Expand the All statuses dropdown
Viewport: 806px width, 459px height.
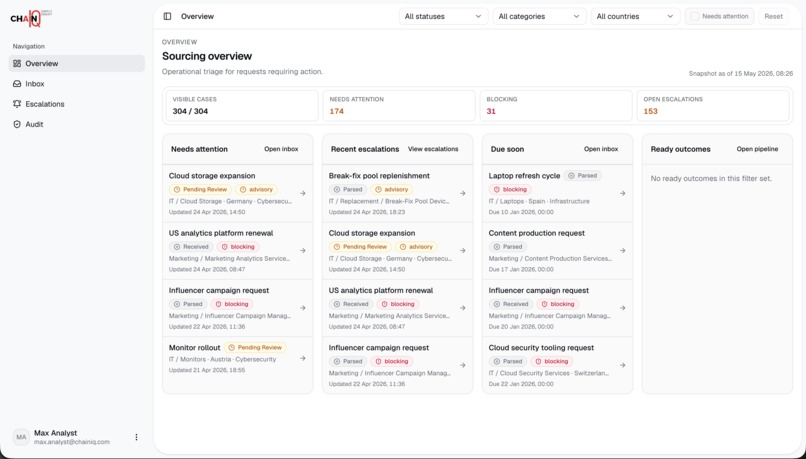[x=443, y=16]
